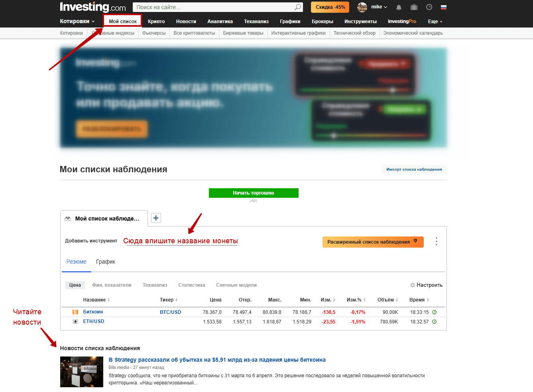Open the BTC/USD ticker link

[x=171, y=312]
